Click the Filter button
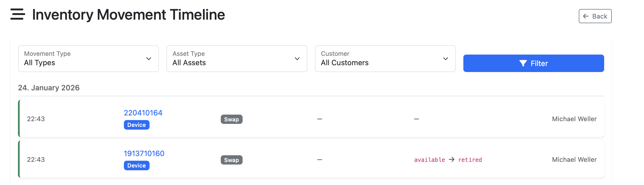This screenshot has width=644, height=185. pos(533,63)
